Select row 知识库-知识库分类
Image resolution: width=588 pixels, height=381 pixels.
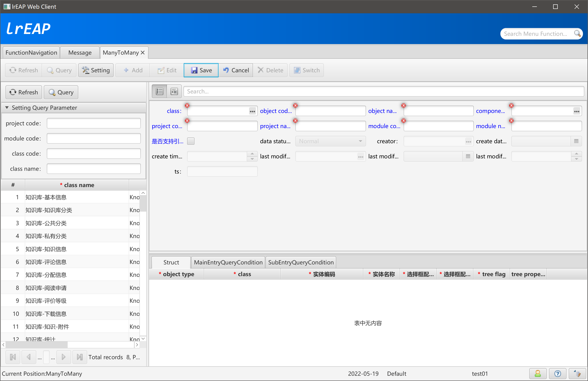click(x=70, y=210)
